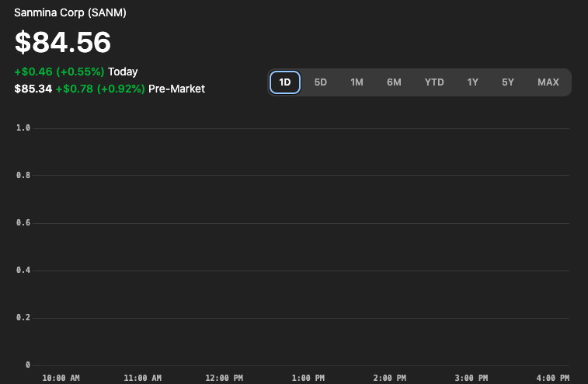Click the 11:00 AM axis label
Screen dimensions: 588x384
[142, 378]
